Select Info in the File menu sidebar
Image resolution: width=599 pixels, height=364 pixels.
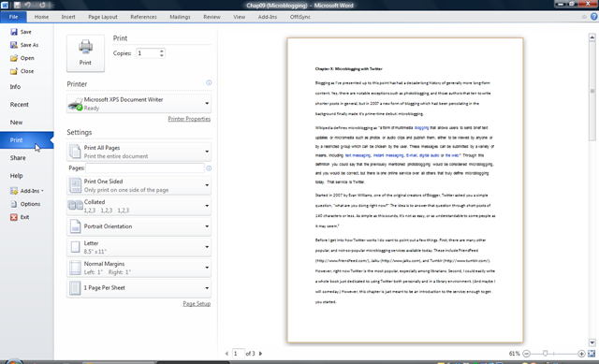coord(15,87)
